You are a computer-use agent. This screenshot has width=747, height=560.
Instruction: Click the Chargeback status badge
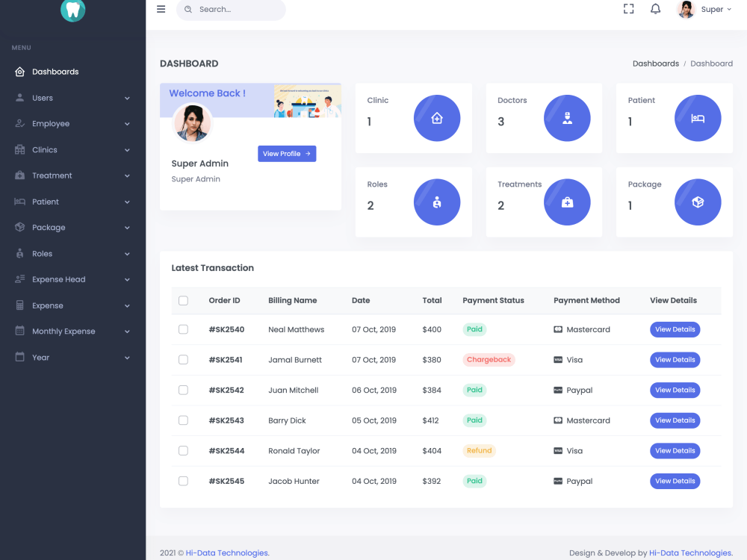489,360
